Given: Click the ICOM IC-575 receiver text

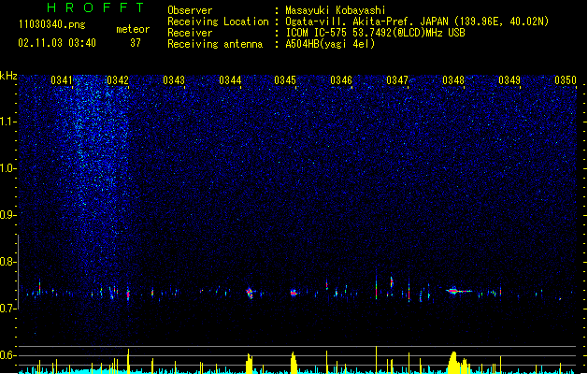Looking at the screenshot, I should tap(375, 33).
